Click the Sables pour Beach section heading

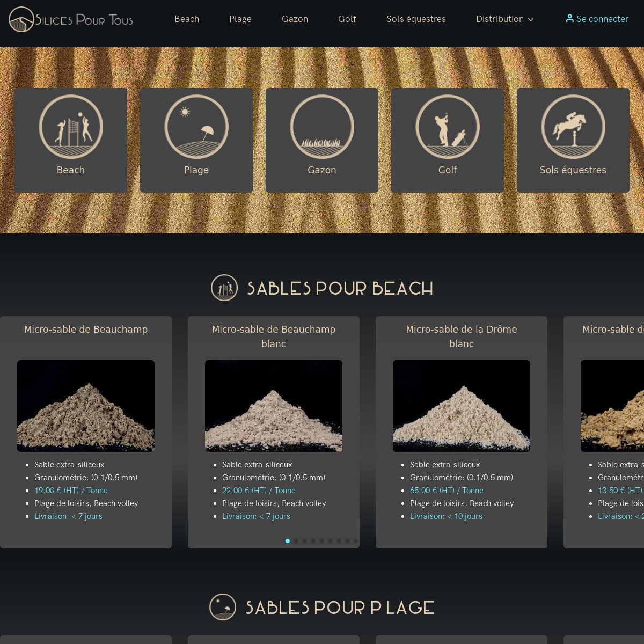[340, 288]
